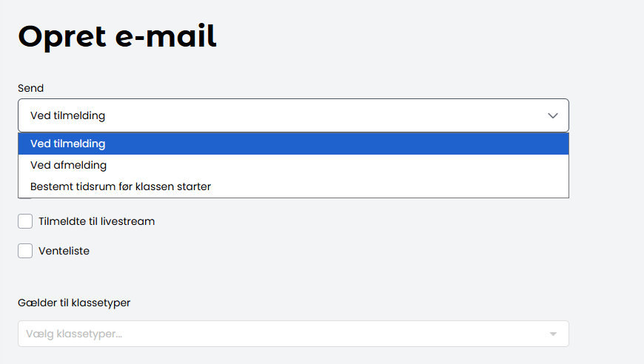Image resolution: width=644 pixels, height=364 pixels.
Task: Click empty space right of 'Ved afmelding' option row
Action: (370, 165)
